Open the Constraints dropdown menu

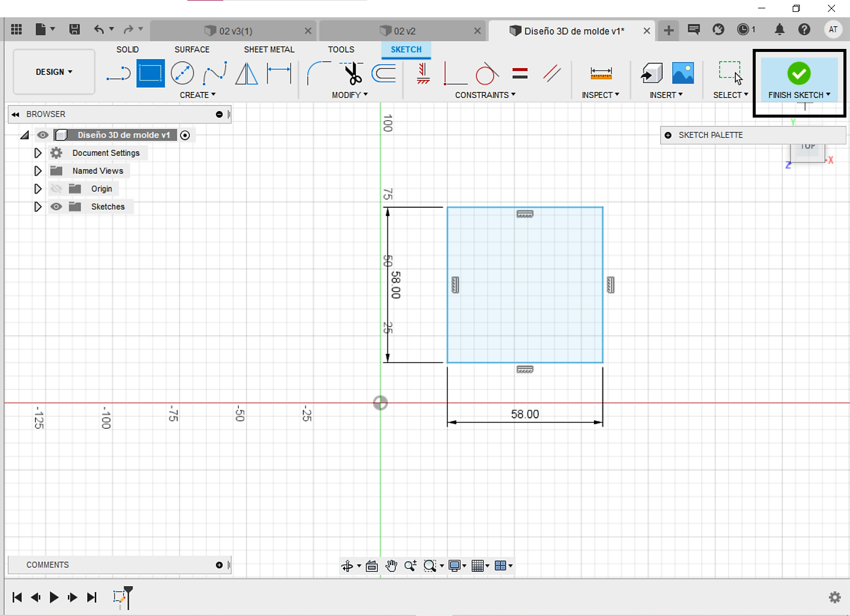tap(485, 95)
